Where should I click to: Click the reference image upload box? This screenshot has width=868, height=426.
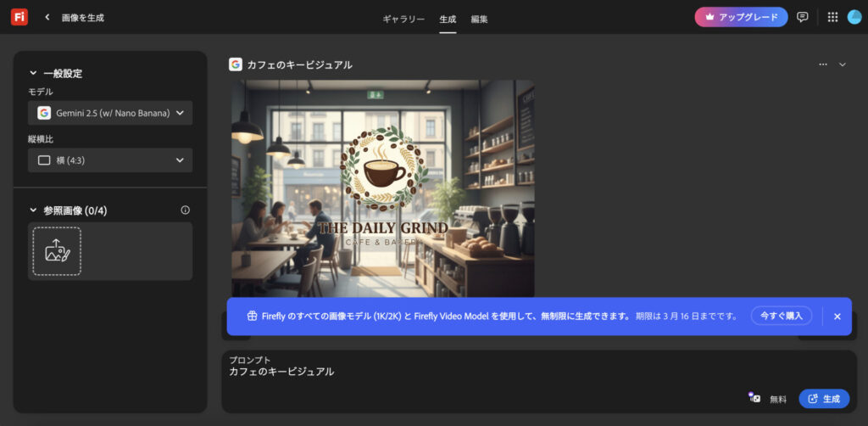(57, 250)
